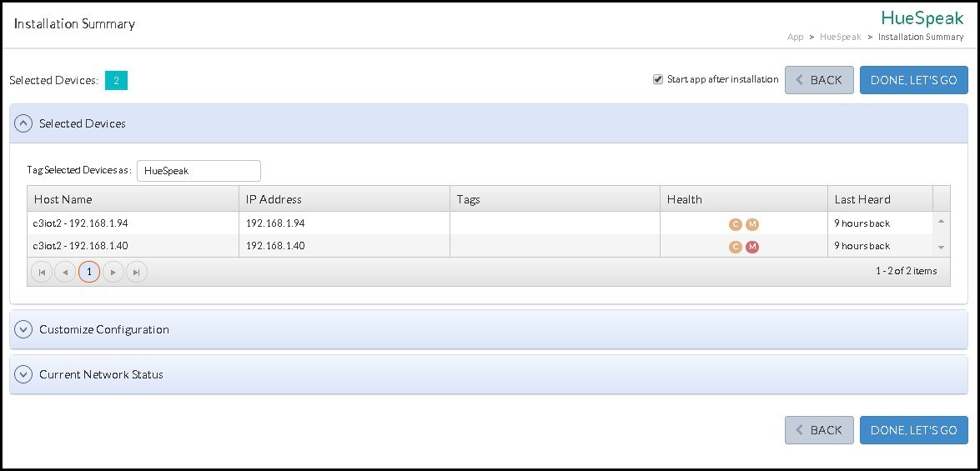The height and width of the screenshot is (471, 980).
Task: Go to previous page of device table
Action: (65, 273)
